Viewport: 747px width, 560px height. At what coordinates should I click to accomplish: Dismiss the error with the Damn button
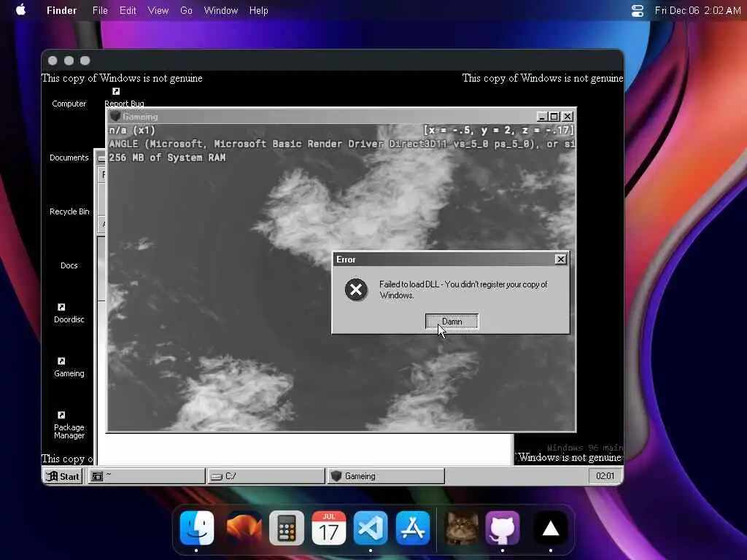click(452, 322)
